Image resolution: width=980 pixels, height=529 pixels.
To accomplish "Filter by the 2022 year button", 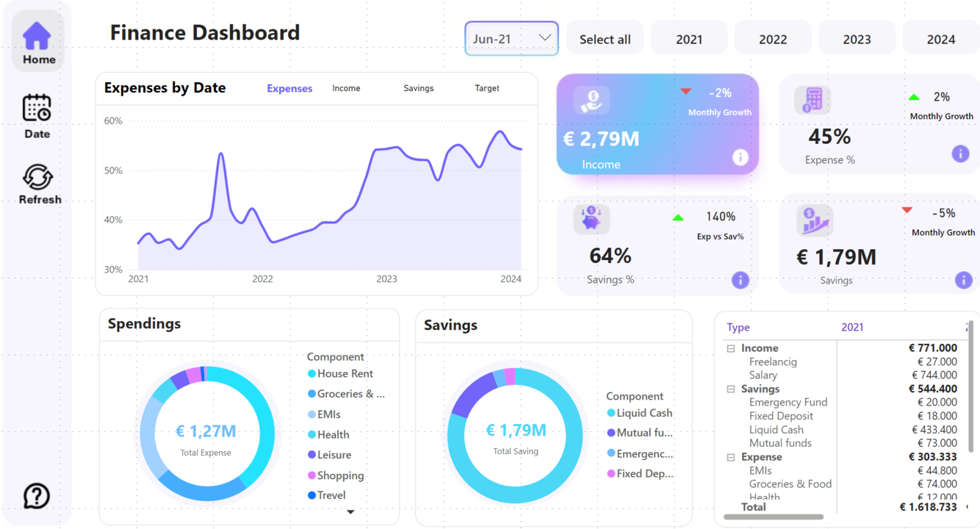I will click(x=773, y=39).
